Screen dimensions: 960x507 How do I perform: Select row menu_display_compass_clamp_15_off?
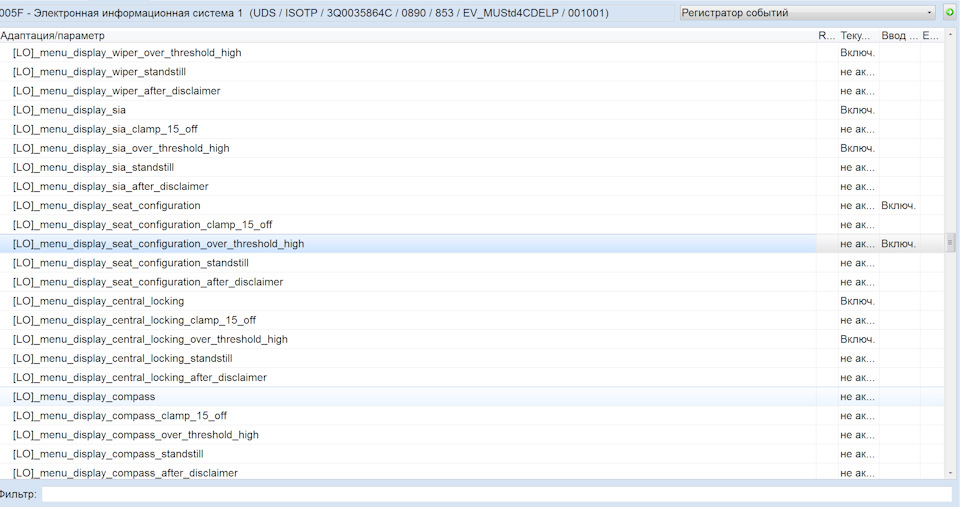[x=471, y=416]
